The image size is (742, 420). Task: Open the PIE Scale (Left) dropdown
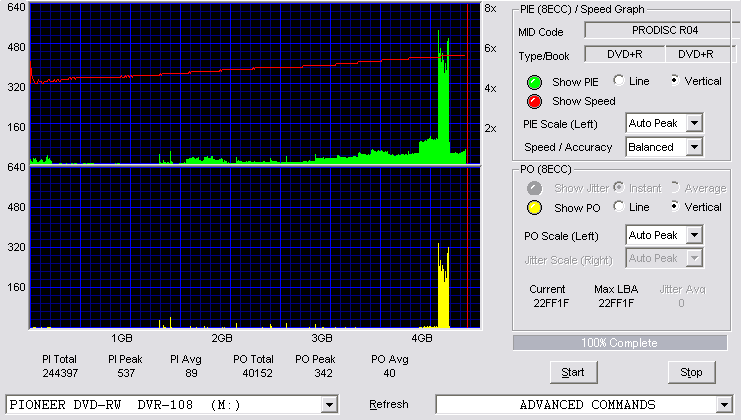pos(694,123)
